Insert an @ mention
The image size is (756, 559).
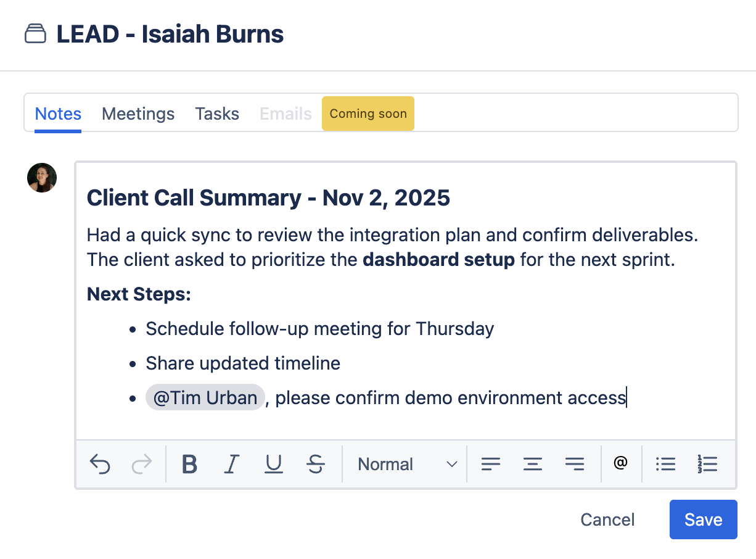(620, 464)
